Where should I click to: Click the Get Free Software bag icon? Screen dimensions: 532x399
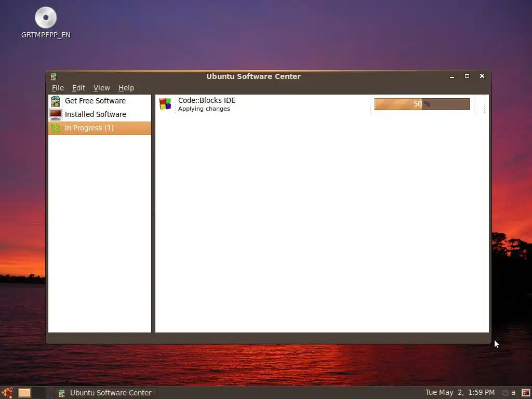[55, 101]
